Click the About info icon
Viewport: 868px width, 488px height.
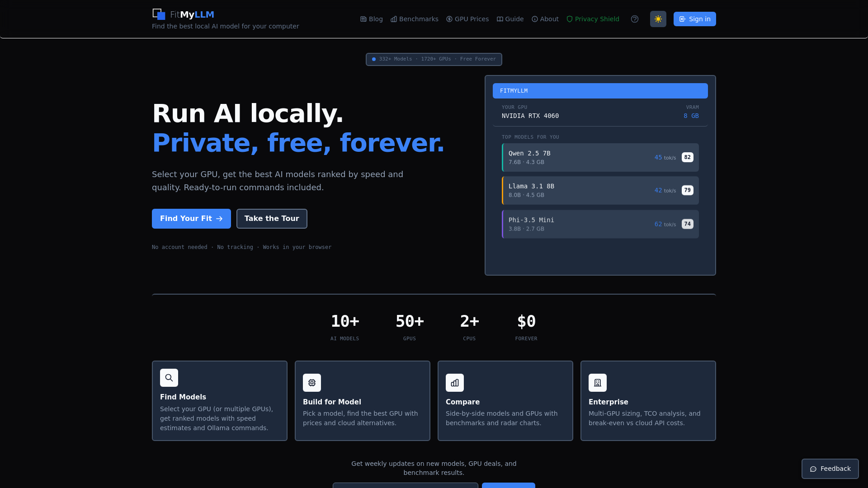point(535,19)
